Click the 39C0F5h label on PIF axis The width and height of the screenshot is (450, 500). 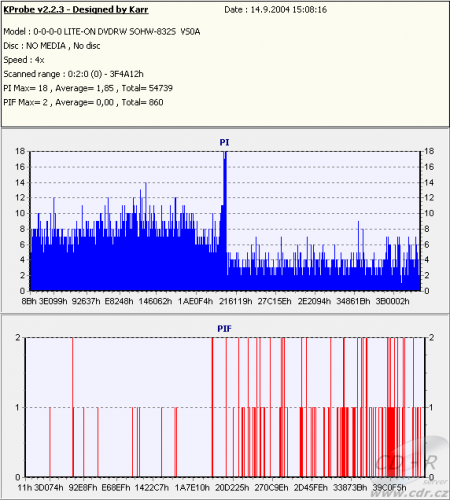click(x=389, y=488)
